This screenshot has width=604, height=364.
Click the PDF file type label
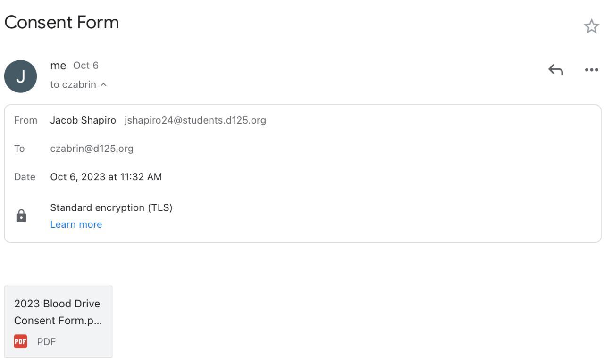(x=46, y=342)
